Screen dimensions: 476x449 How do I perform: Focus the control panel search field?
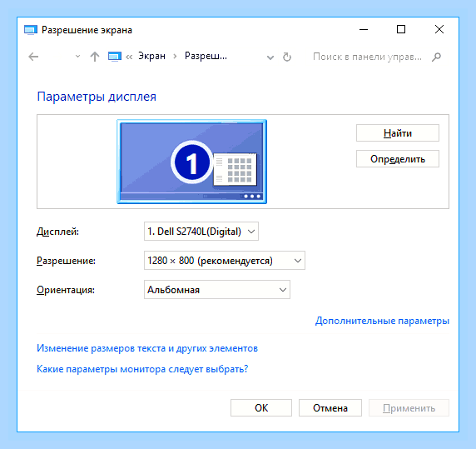pyautogui.click(x=367, y=57)
